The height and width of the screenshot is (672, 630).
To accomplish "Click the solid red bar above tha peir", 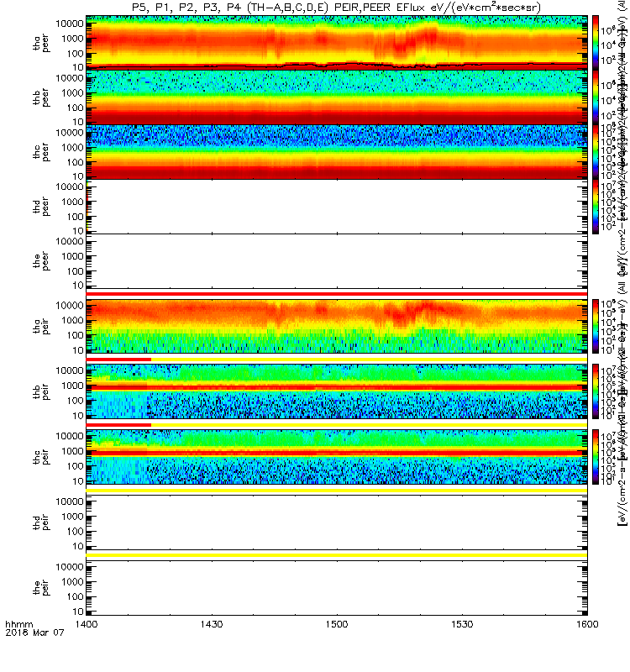I will coord(337,294).
